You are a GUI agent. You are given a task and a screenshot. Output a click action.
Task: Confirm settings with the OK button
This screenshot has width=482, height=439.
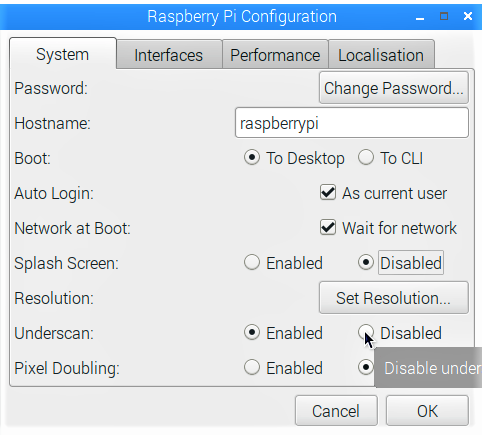tap(427, 411)
